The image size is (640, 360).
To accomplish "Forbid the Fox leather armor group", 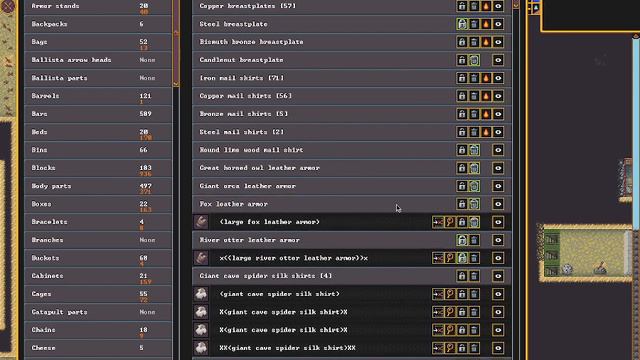I will [462, 204].
